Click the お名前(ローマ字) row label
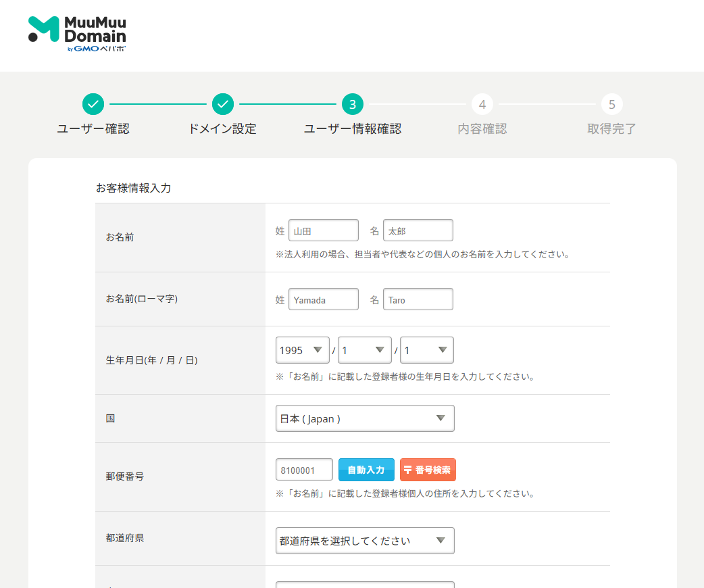The width and height of the screenshot is (704, 588). (x=142, y=299)
